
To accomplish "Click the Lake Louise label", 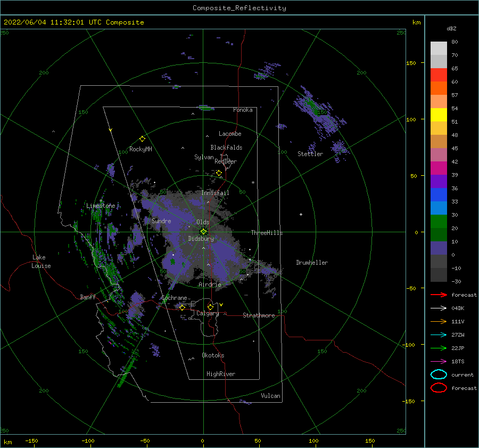I will [41, 262].
